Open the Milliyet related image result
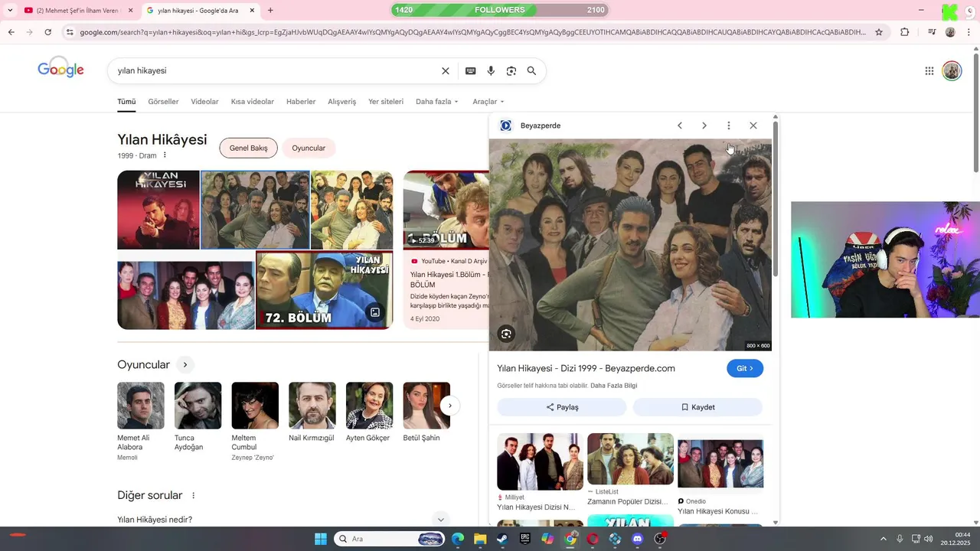Image resolution: width=980 pixels, height=551 pixels. pyautogui.click(x=540, y=472)
